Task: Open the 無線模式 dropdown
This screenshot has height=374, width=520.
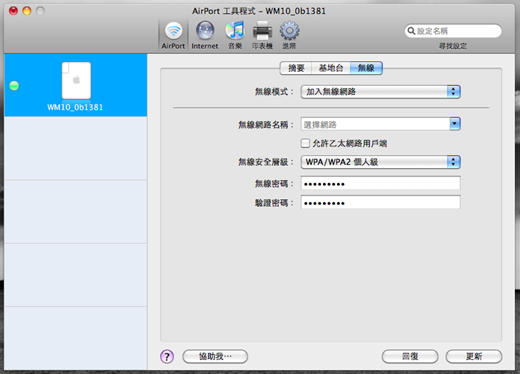Action: pos(381,92)
